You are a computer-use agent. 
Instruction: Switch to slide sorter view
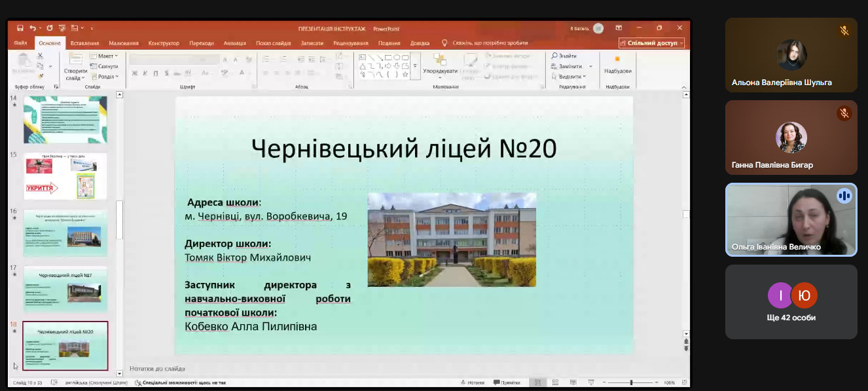coord(555,382)
